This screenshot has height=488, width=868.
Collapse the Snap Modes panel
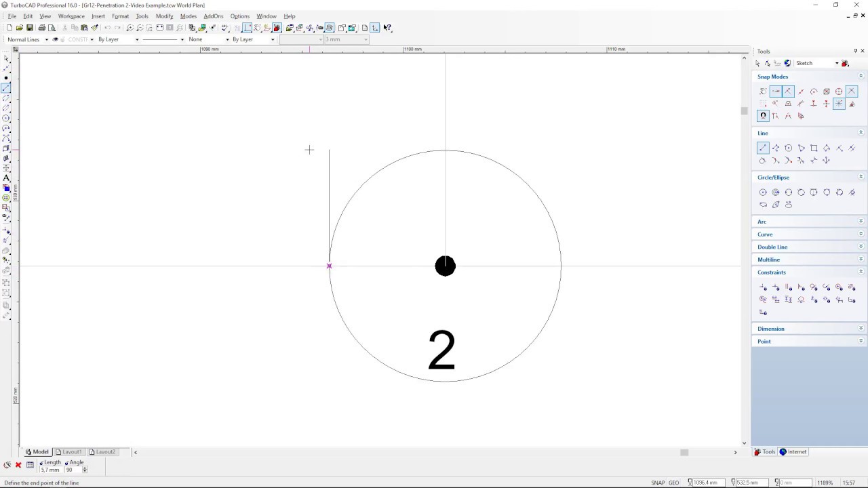861,77
